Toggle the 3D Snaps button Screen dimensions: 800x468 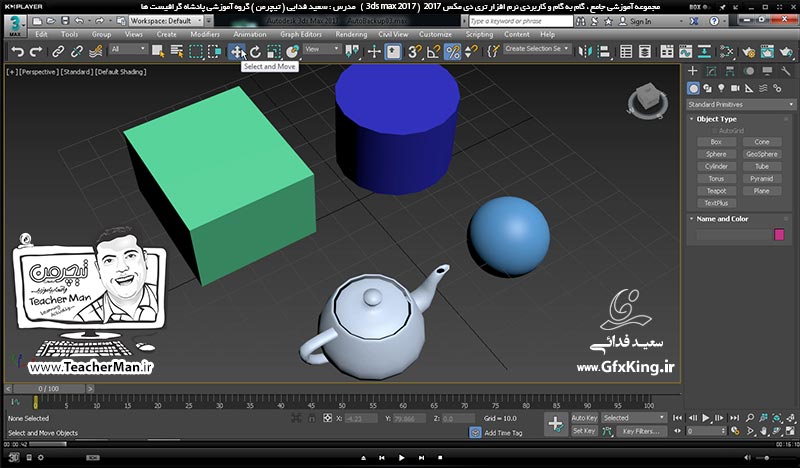pos(415,52)
